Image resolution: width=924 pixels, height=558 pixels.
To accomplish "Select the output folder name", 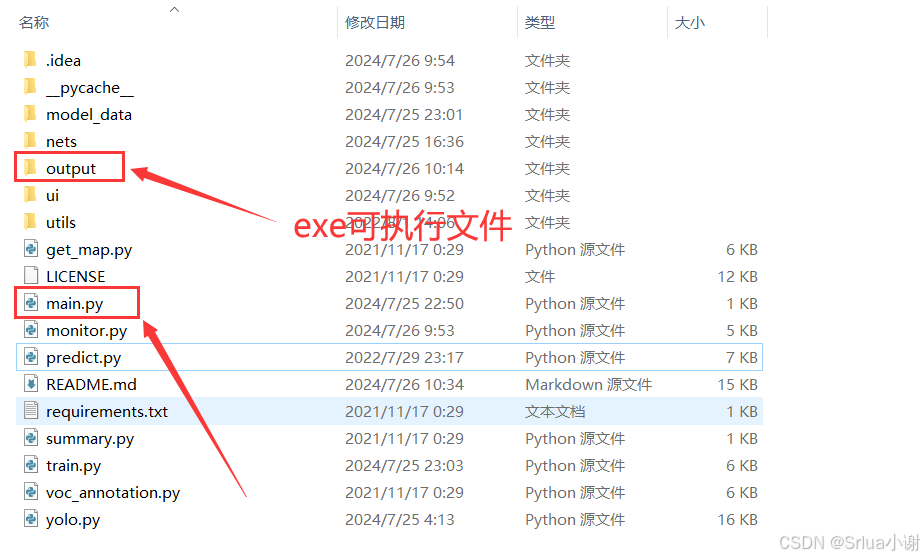I will coord(71,169).
